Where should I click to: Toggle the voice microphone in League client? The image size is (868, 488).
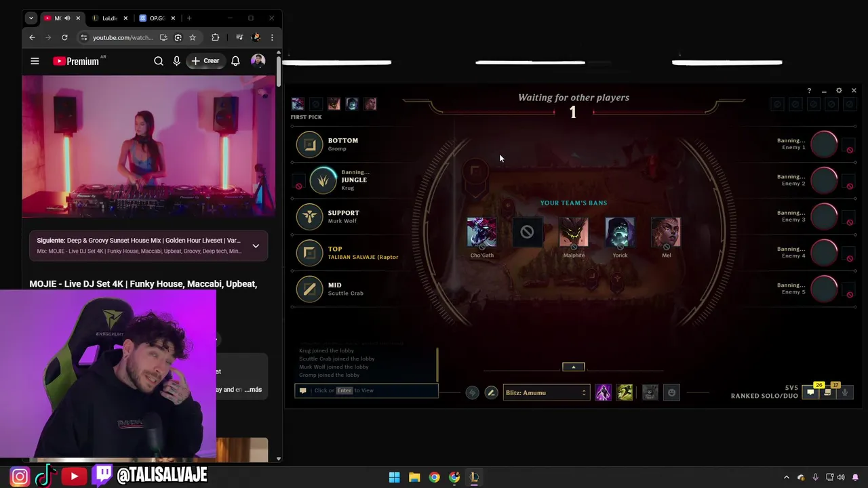pos(845,392)
